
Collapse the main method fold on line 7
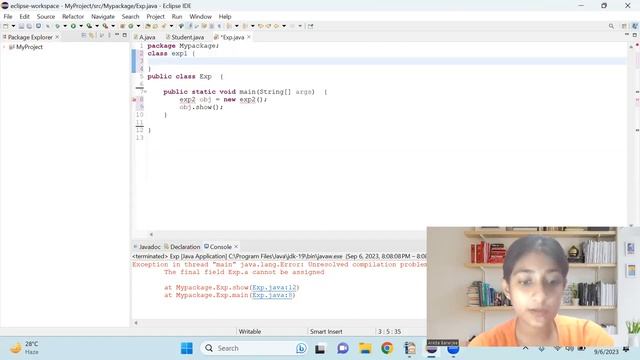click(144, 92)
